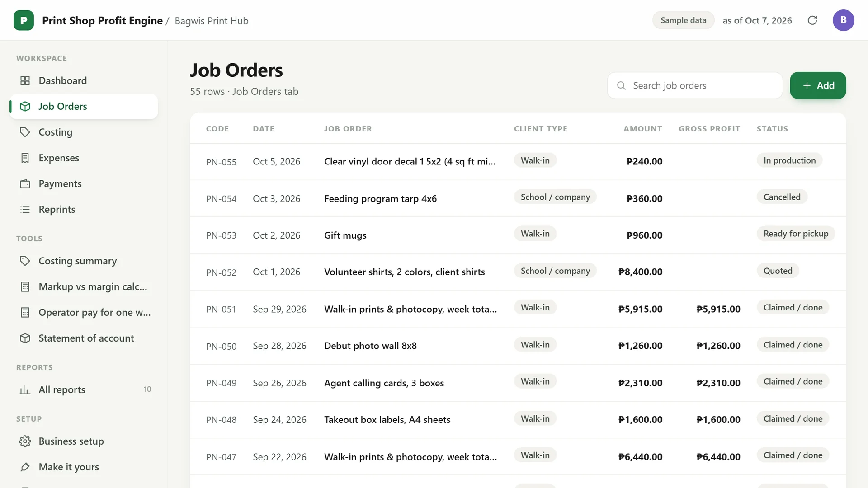868x488 pixels.
Task: Add a new job order
Action: coord(818,85)
